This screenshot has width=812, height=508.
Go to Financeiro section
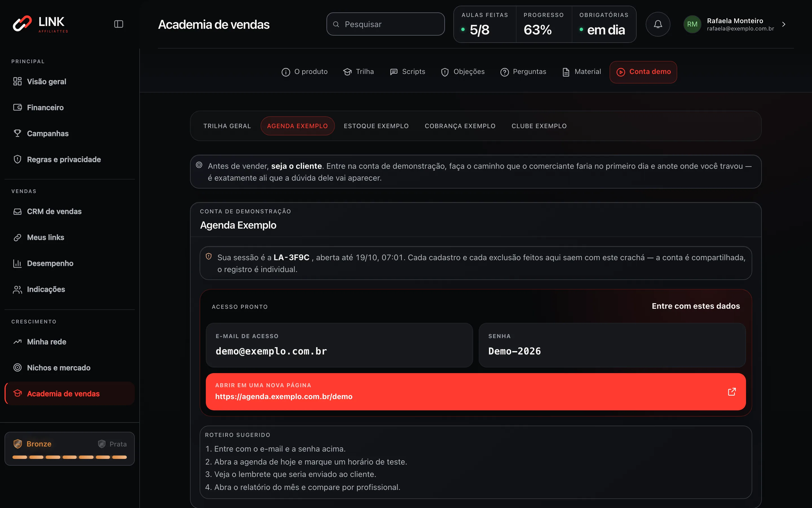[70, 108]
